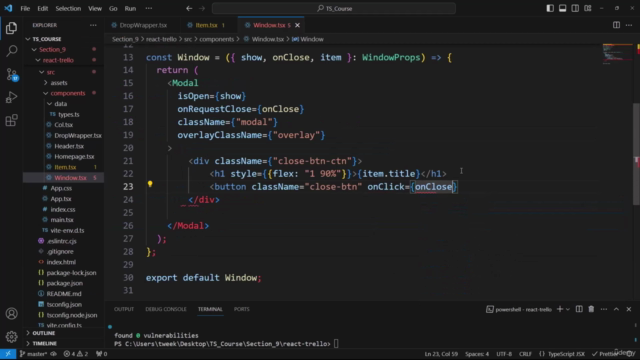Viewport: 640px width, 360px height.
Task: Click the editor minimap
Action: (x=617, y=54)
